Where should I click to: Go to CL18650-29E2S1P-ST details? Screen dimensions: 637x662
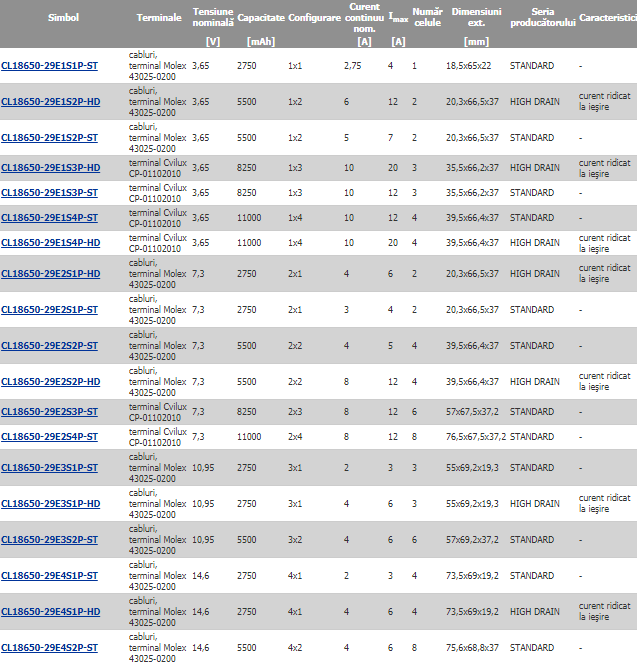(x=49, y=309)
